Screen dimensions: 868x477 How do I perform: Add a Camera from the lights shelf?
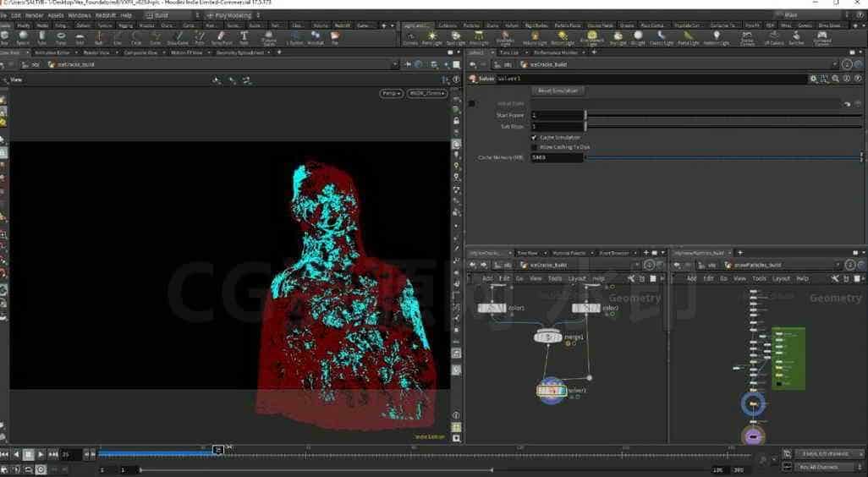(411, 37)
